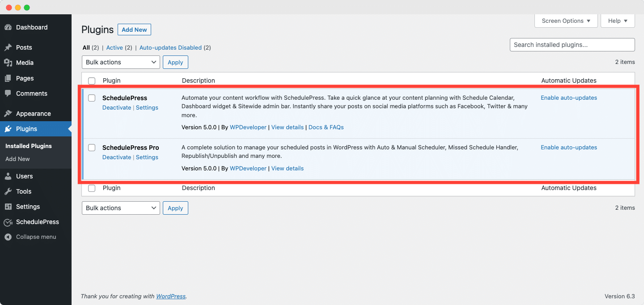Expand the Screen Options panel

click(x=566, y=21)
